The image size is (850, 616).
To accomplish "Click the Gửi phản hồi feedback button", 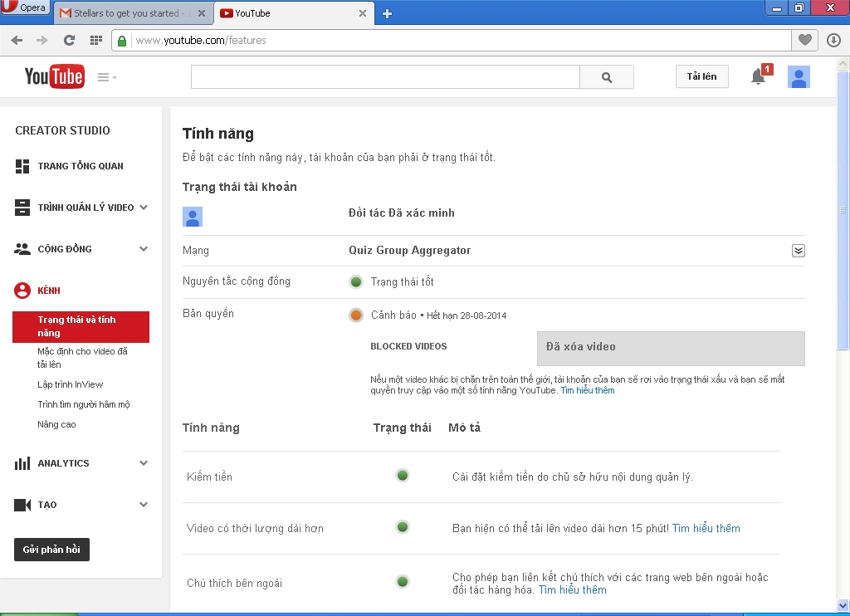I will point(51,550).
